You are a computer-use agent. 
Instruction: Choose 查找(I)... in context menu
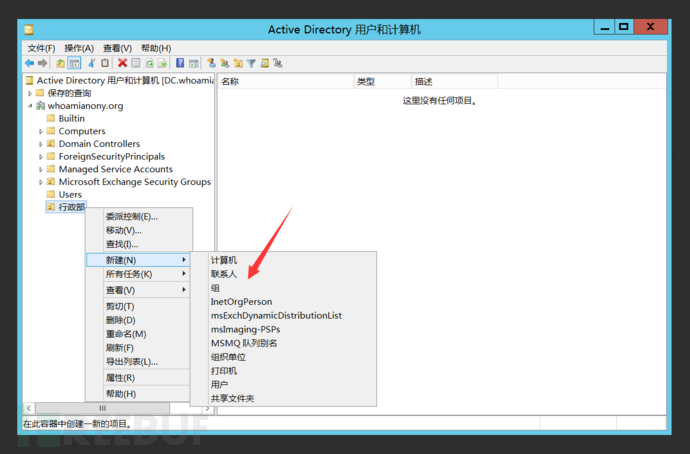pos(139,244)
